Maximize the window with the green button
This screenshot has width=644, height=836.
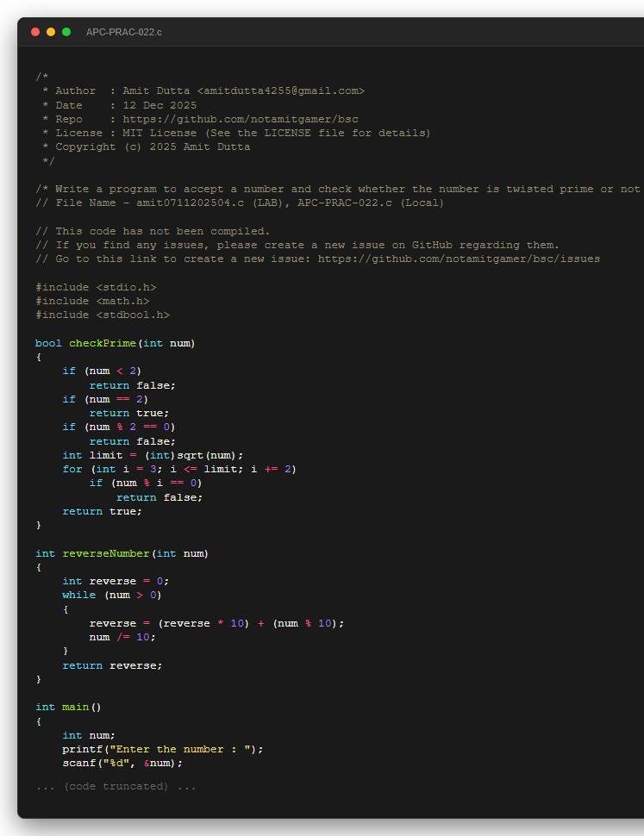pyautogui.click(x=66, y=32)
